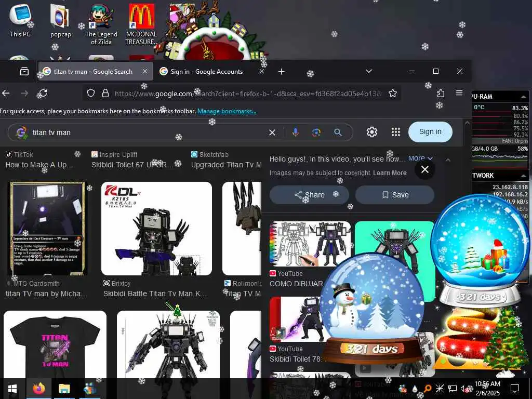
Task: Click the Google Sign in button
Action: pos(430,131)
